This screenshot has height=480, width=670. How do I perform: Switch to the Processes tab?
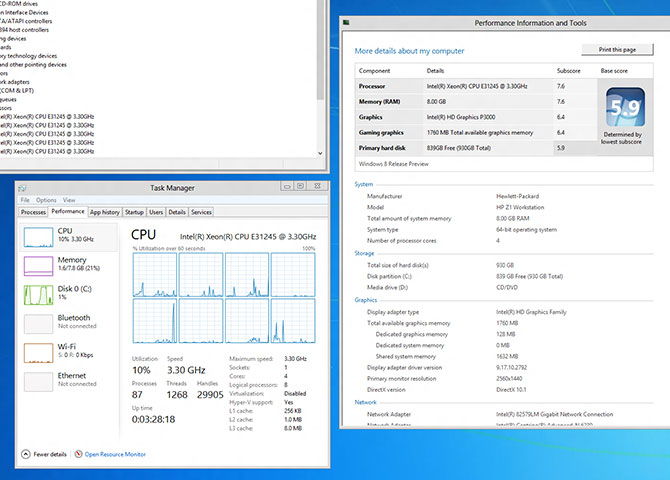tap(33, 212)
